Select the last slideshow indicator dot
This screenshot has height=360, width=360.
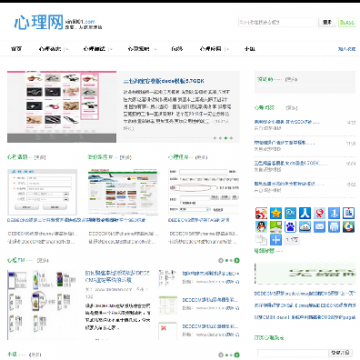coord(232,138)
